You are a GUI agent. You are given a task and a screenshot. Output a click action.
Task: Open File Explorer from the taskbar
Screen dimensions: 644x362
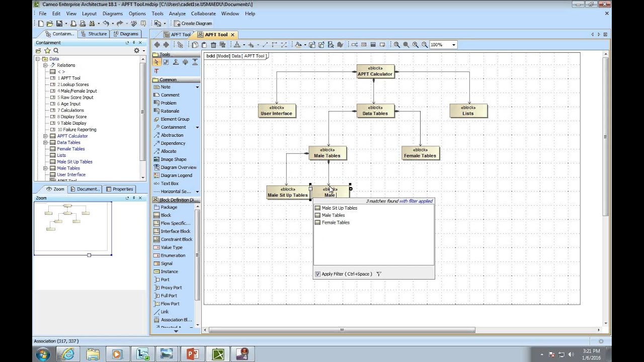(x=93, y=354)
